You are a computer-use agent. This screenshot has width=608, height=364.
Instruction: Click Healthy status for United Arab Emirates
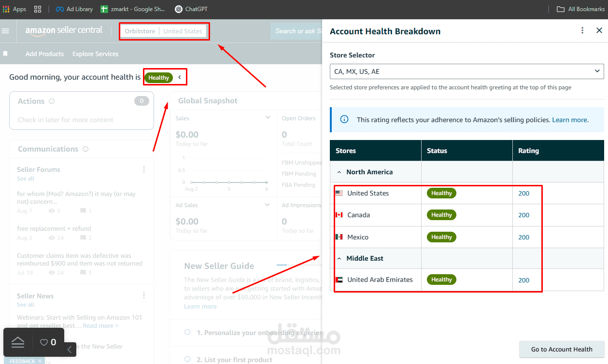(x=441, y=280)
